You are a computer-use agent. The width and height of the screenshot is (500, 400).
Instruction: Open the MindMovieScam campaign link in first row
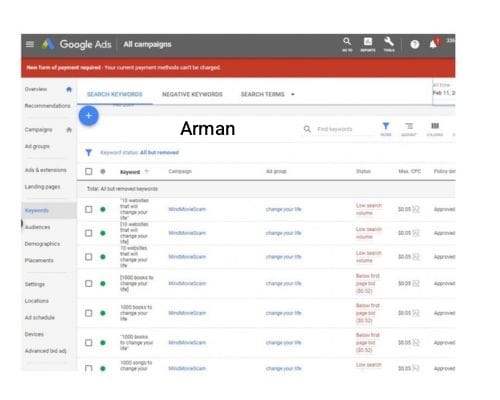(187, 209)
